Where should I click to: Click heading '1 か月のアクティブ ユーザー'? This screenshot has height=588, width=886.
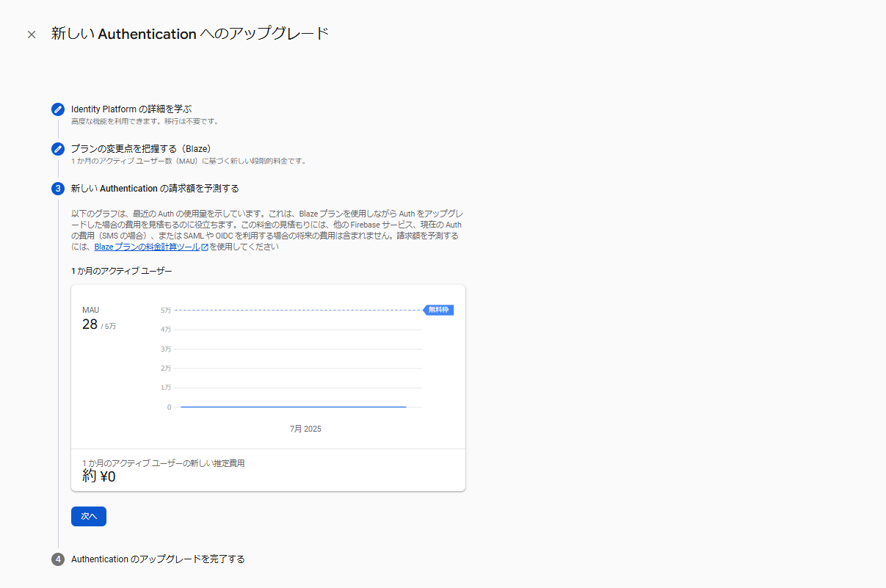pos(122,271)
